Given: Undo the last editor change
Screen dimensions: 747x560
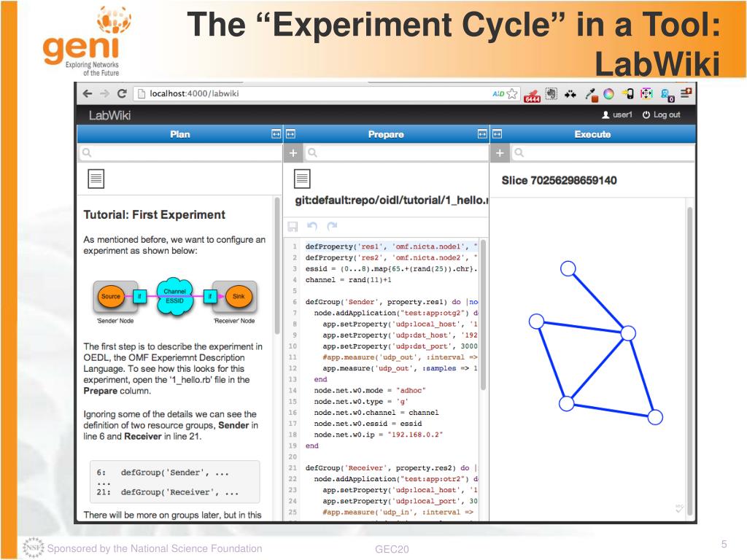Looking at the screenshot, I should (312, 226).
